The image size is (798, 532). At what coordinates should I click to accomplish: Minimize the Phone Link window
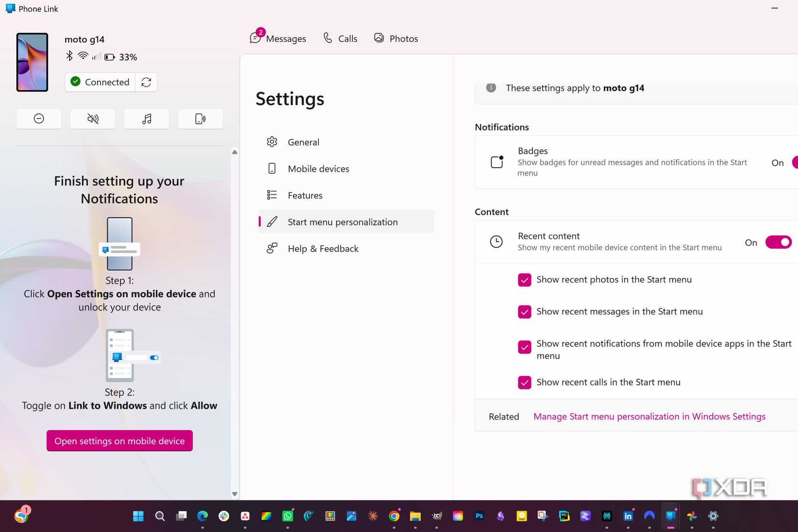coord(775,8)
